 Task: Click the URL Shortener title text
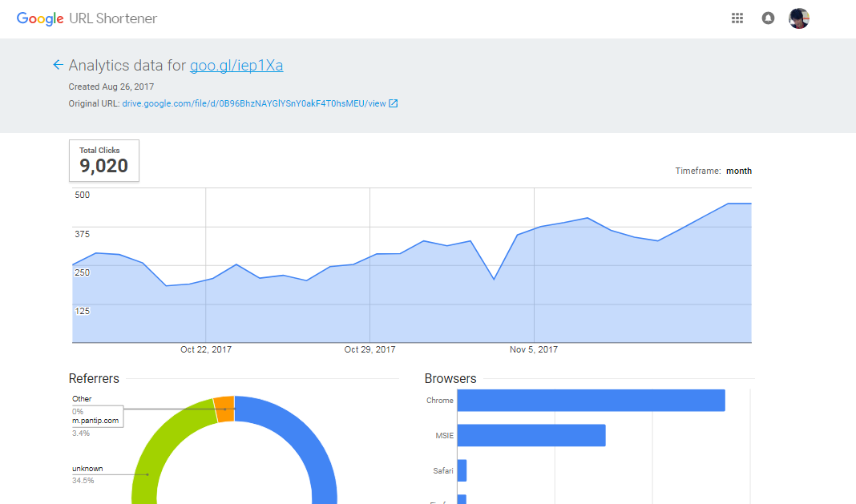tap(113, 18)
